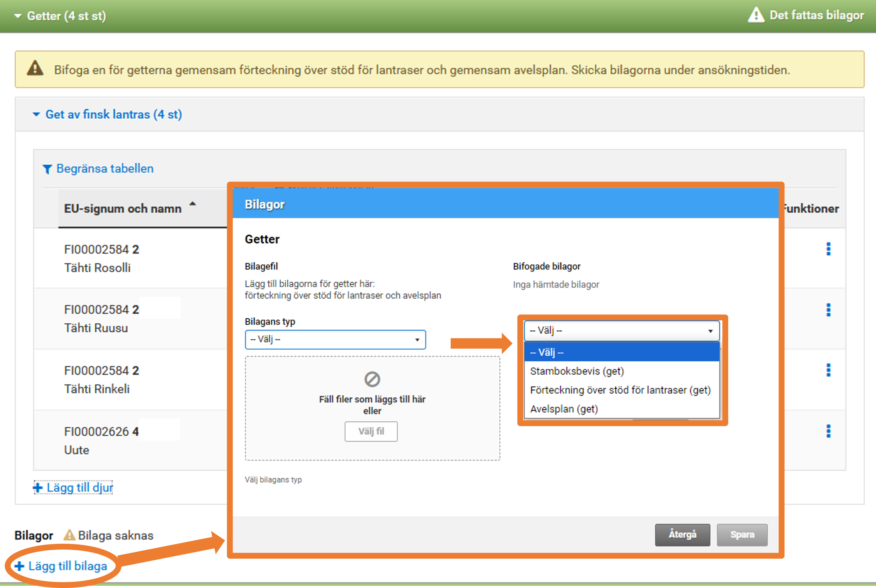Viewport: 876px width, 588px height.
Task: Sort by EU-signum och namn column arrow
Action: [x=193, y=204]
